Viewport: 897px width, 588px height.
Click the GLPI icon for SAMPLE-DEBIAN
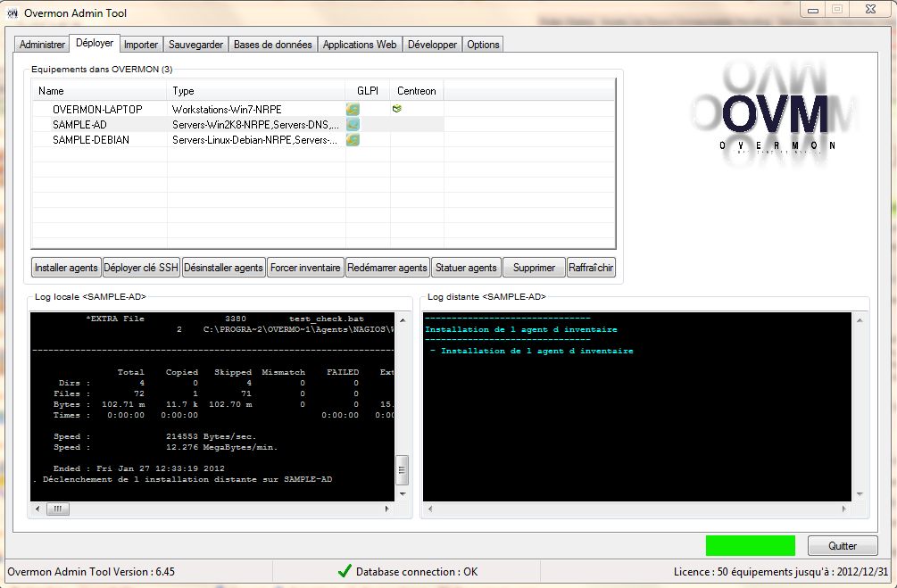[353, 139]
